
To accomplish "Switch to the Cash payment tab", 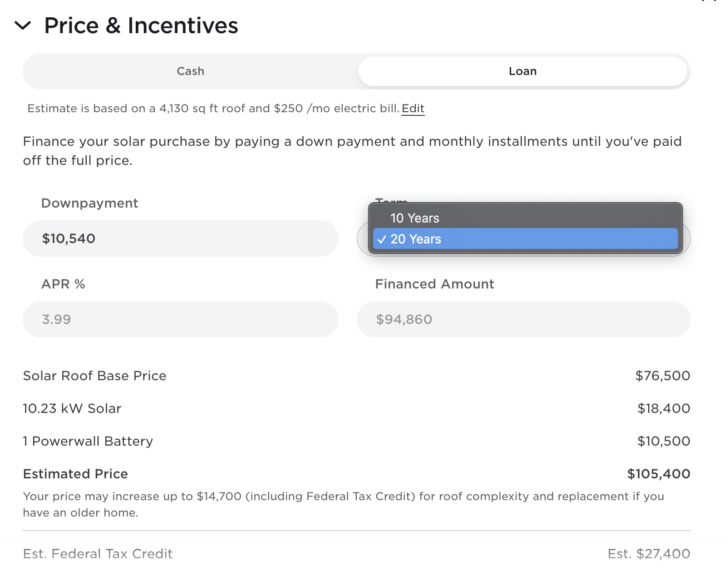I will (190, 71).
